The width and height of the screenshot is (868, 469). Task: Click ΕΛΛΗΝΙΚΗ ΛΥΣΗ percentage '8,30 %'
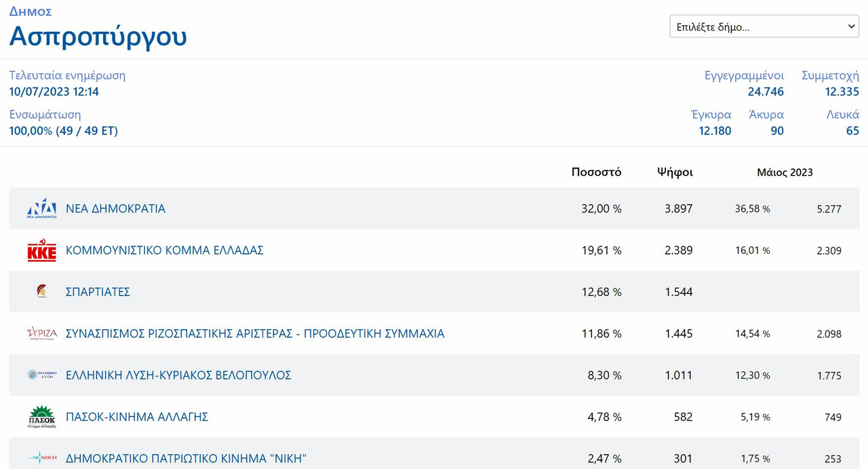(604, 375)
